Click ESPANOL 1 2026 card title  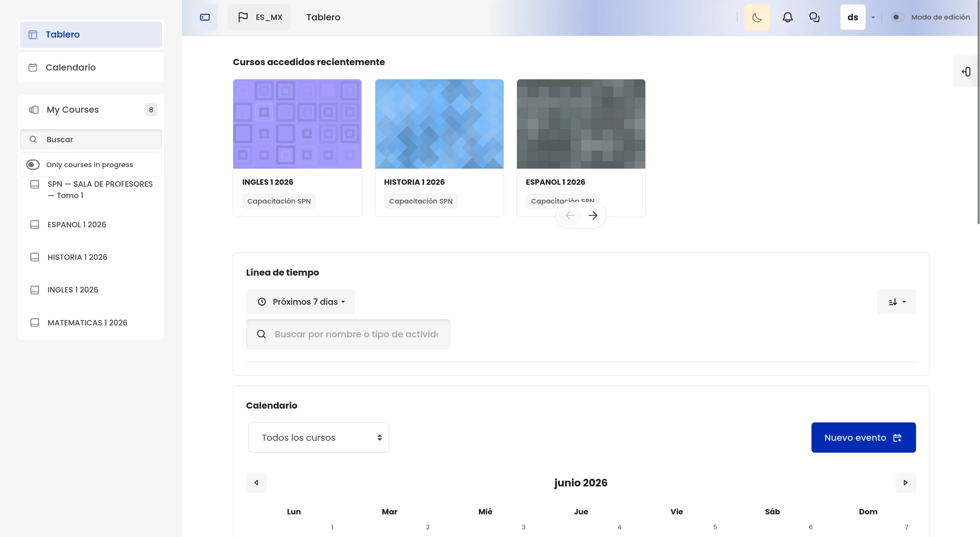coord(555,182)
